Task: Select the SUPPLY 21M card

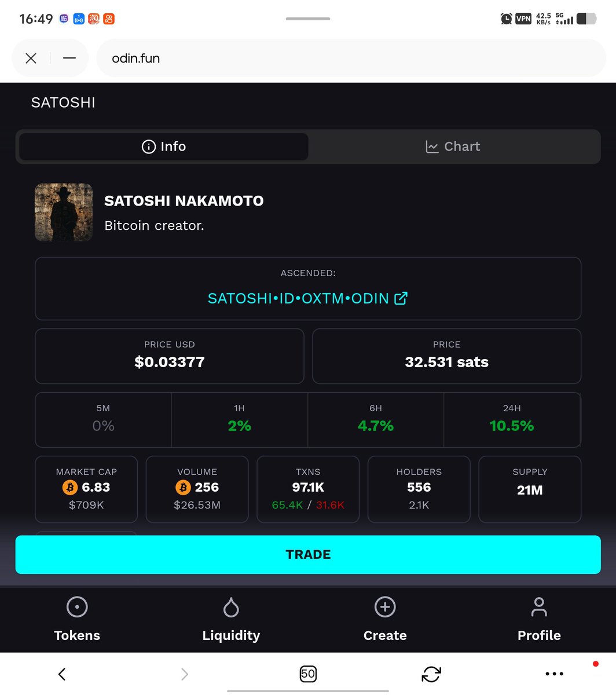Action: [x=530, y=489]
